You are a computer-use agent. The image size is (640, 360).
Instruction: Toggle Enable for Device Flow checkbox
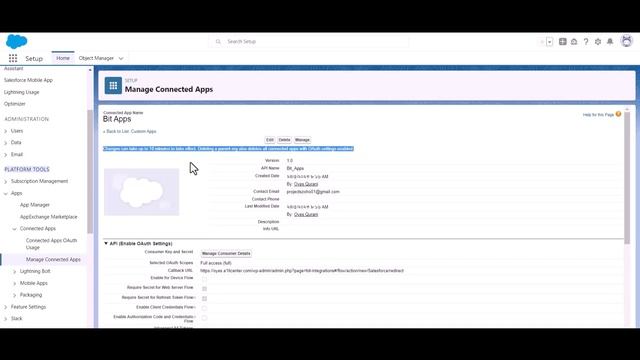[x=204, y=279]
